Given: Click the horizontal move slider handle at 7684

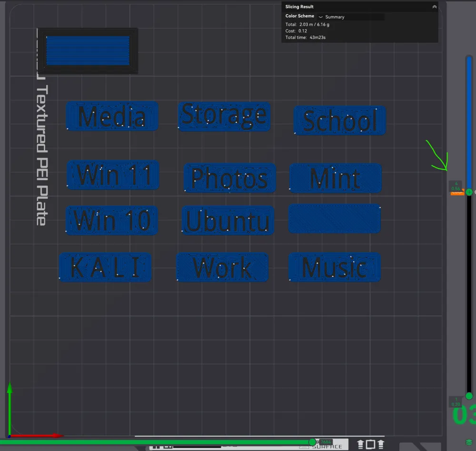Looking at the screenshot, I should pos(312,442).
